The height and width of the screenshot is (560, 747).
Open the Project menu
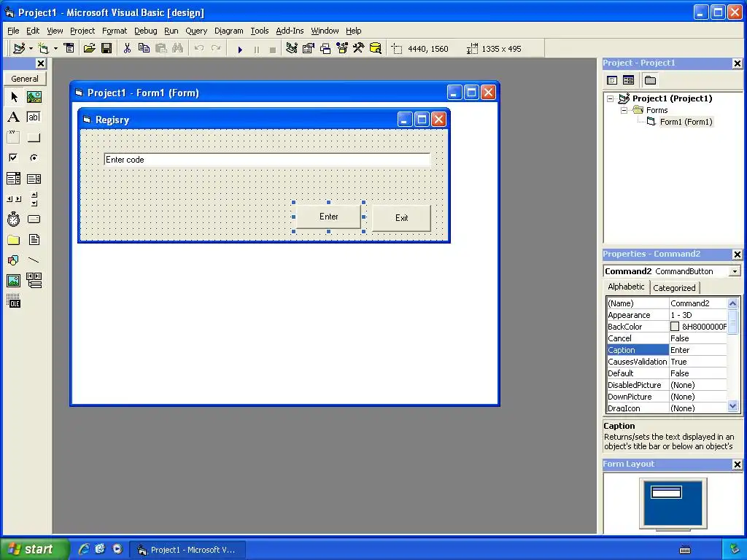coord(82,31)
